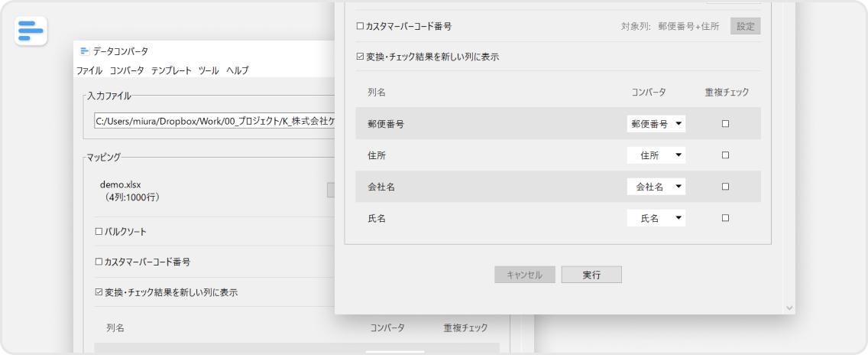
Task: Click the 郵便番号+住所 target column text
Action: tap(688, 26)
